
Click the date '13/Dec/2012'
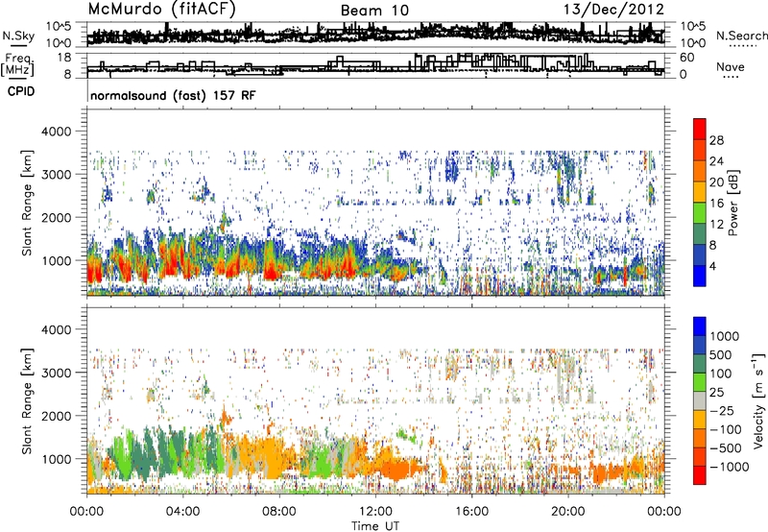[x=613, y=10]
